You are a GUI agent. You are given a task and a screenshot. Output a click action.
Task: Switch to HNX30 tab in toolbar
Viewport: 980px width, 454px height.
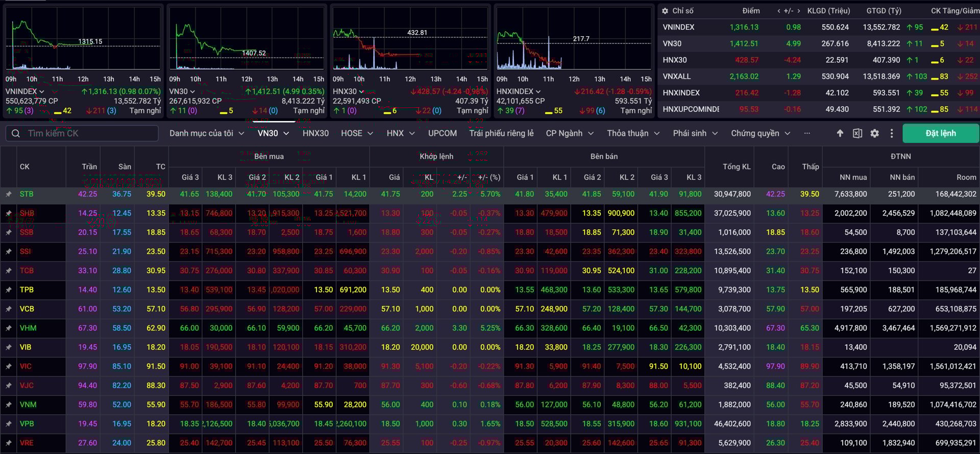click(315, 133)
